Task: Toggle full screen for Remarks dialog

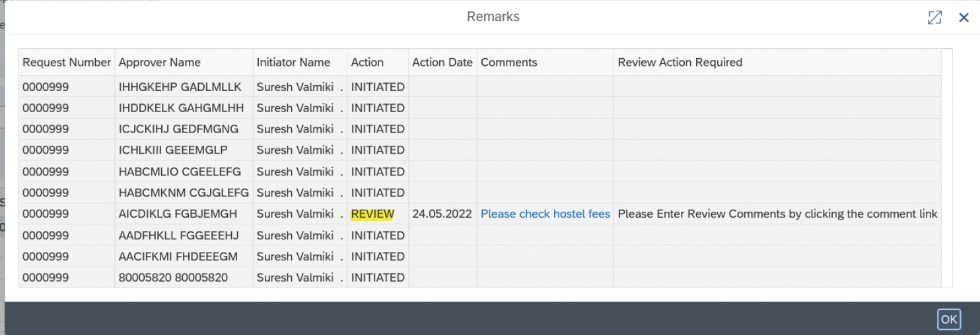Action: coord(934,18)
